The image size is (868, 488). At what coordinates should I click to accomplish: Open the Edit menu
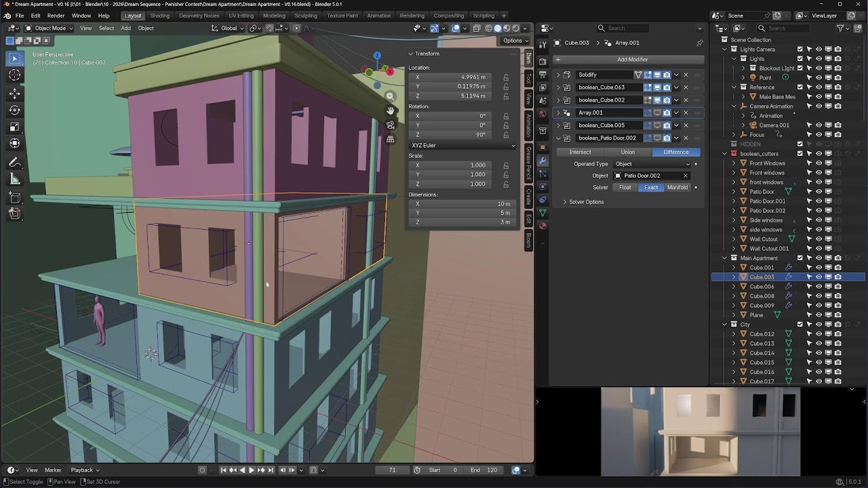click(35, 16)
